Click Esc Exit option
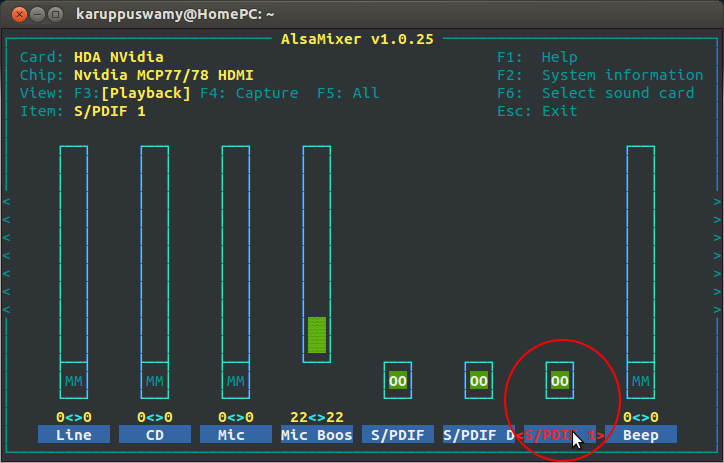This screenshot has width=724, height=463. (x=537, y=111)
